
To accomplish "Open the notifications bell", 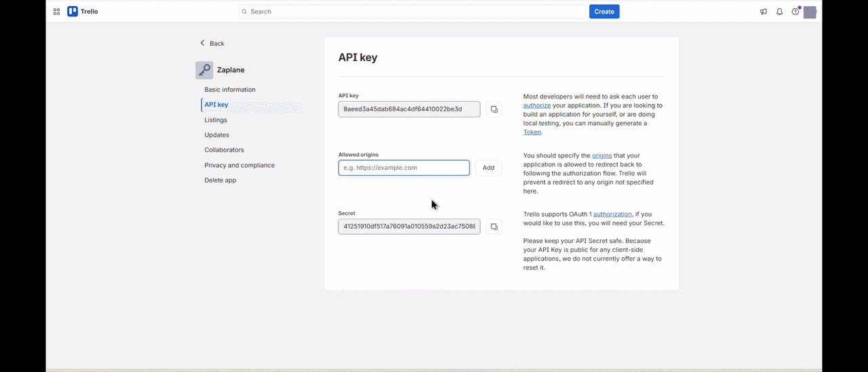I will tap(780, 12).
